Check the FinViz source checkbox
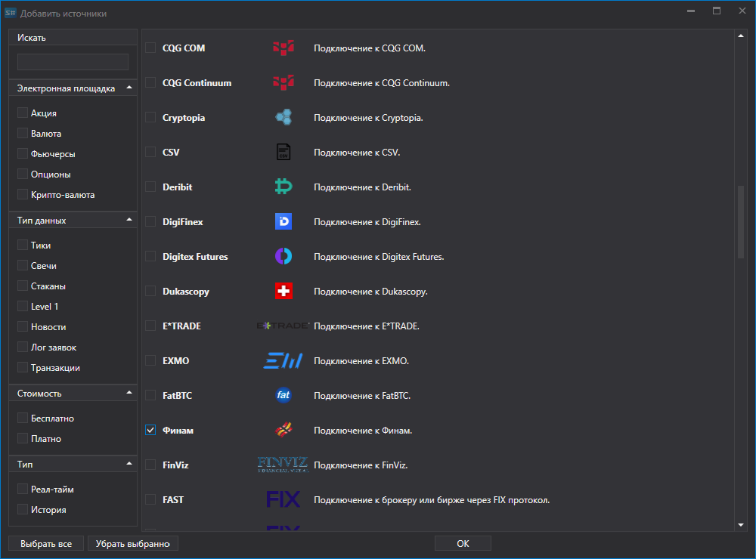 [x=150, y=465]
